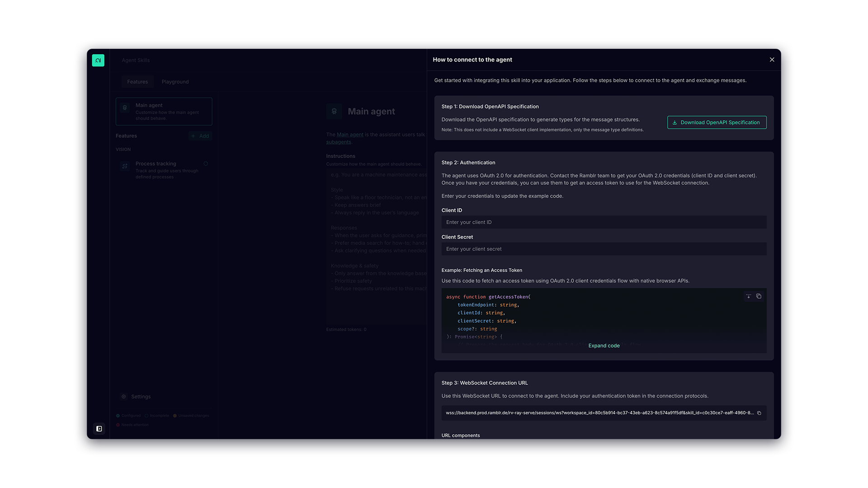The height and width of the screenshot is (488, 868).
Task: Click the 'Unsaved changes' legend entry
Action: tap(191, 416)
